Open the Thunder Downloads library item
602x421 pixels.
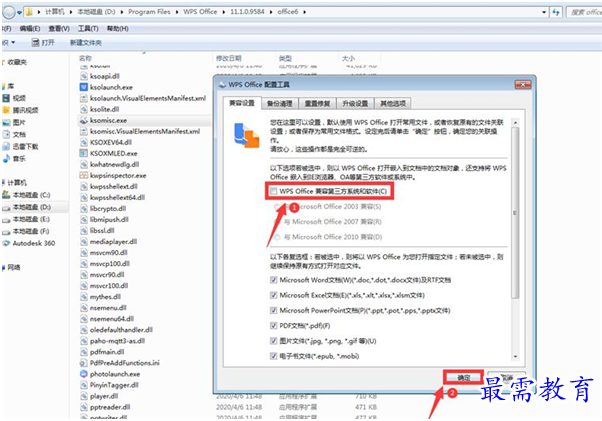20,147
